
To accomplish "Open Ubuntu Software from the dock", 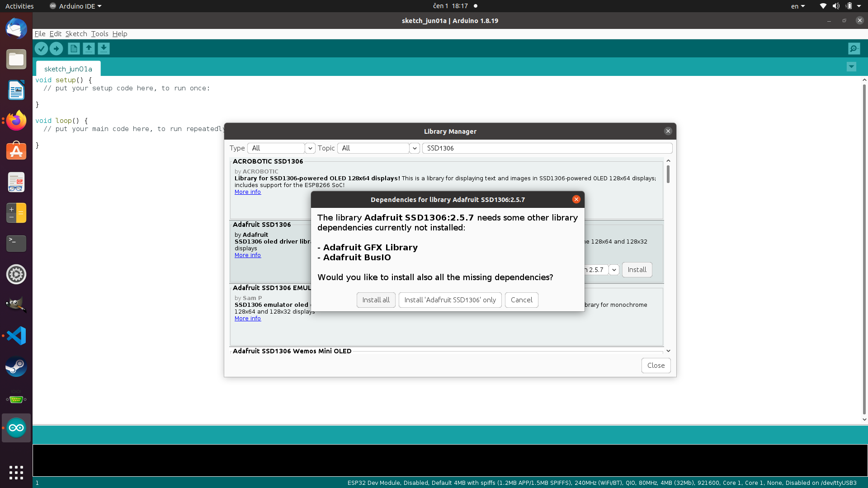I will click(x=16, y=151).
